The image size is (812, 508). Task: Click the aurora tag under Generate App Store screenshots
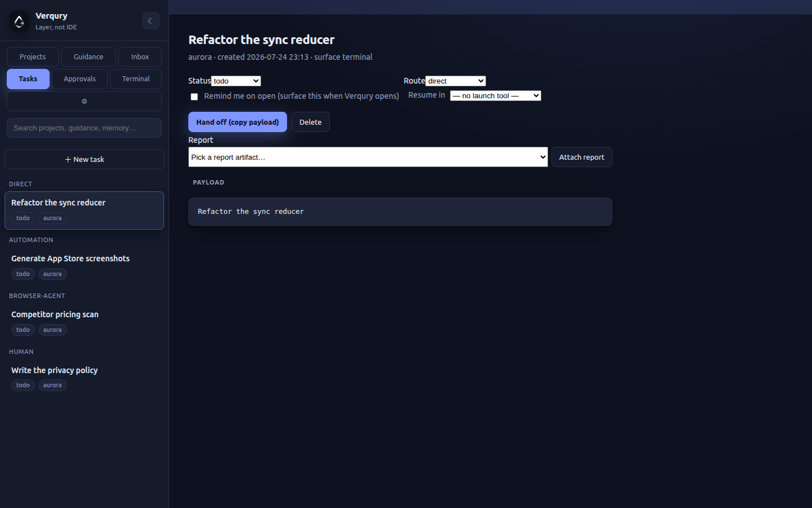pos(52,274)
